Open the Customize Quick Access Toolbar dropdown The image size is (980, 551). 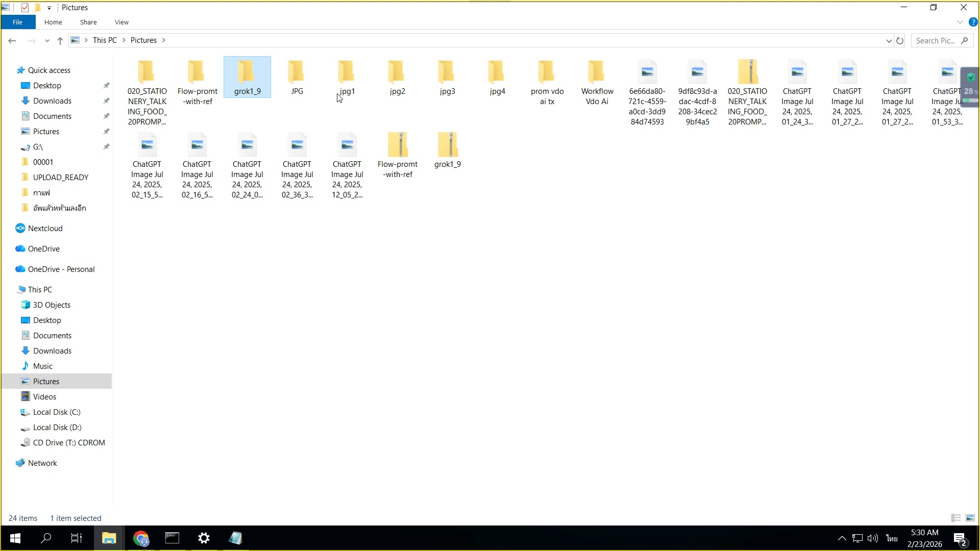pyautogui.click(x=49, y=8)
